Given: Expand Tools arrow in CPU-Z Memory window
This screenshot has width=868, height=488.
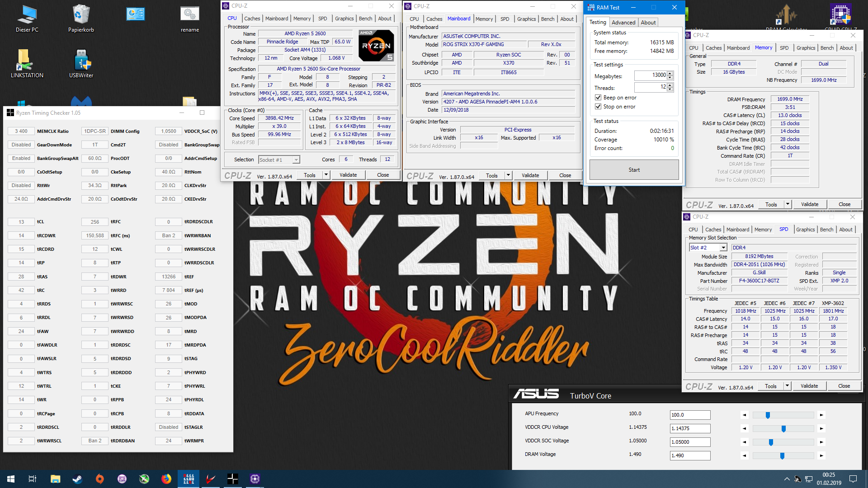Looking at the screenshot, I should coord(787,204).
